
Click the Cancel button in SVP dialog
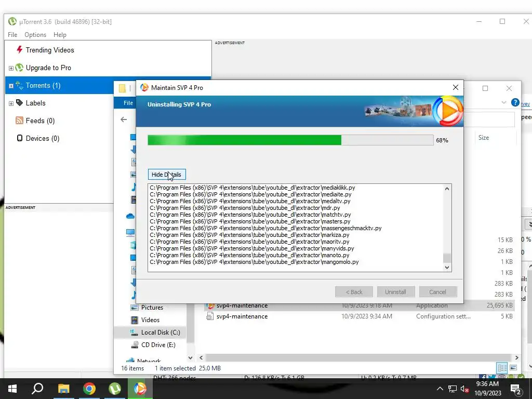click(x=437, y=292)
